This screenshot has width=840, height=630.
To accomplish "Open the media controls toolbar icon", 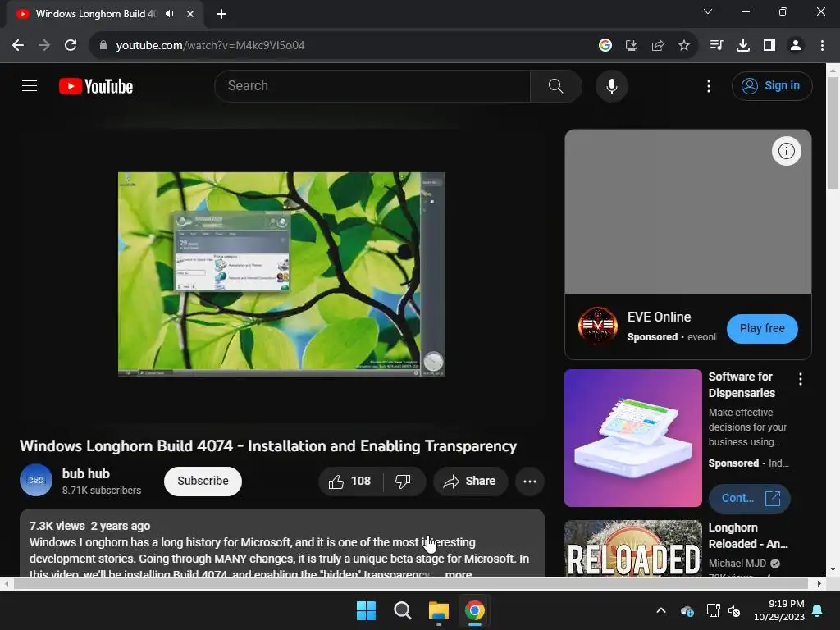I will 716,46.
